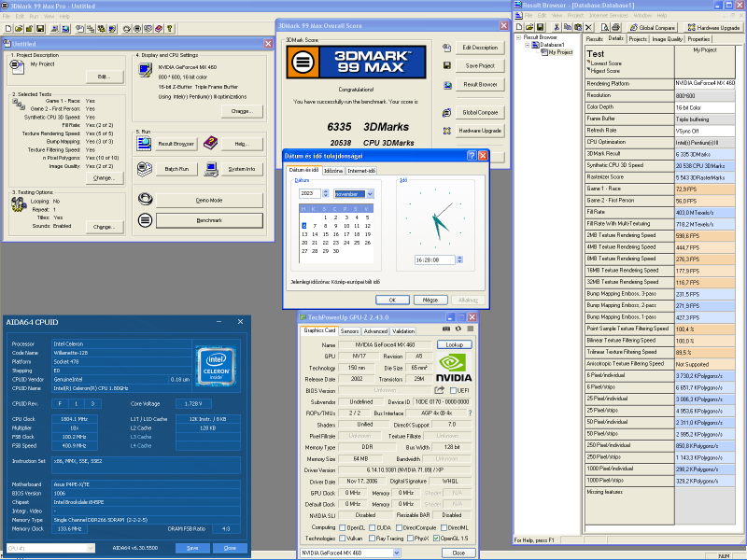
Task: Switch to Advanced tab in GPU-Z
Action: tap(375, 331)
